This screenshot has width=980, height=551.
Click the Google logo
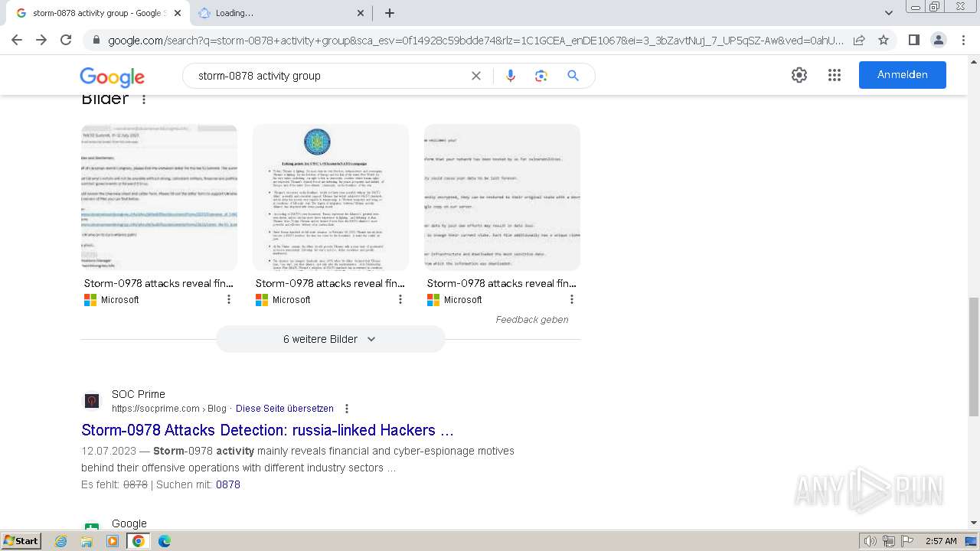pos(112,77)
